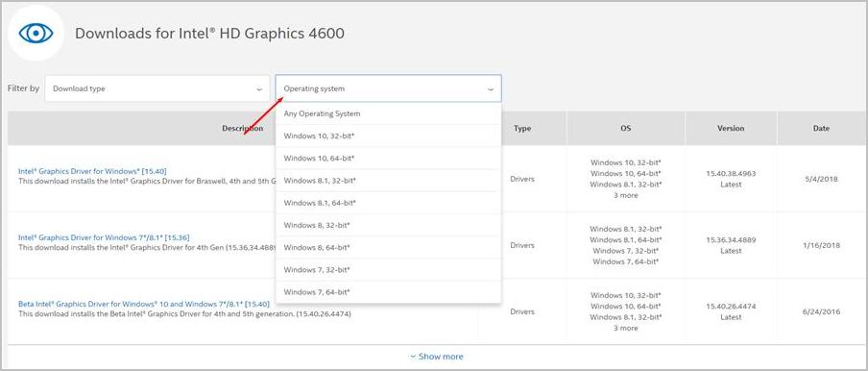Image resolution: width=868 pixels, height=371 pixels.
Task: Open Beta Intel Graphics Driver [15.40] link
Action: pos(144,304)
